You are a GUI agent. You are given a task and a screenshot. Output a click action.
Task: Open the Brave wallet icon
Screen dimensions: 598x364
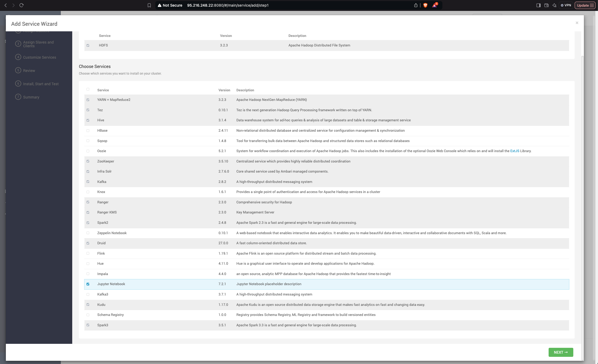(546, 5)
